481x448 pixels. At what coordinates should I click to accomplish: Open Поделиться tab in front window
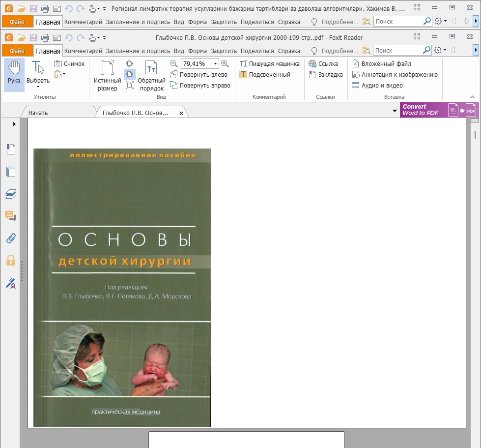click(x=257, y=51)
